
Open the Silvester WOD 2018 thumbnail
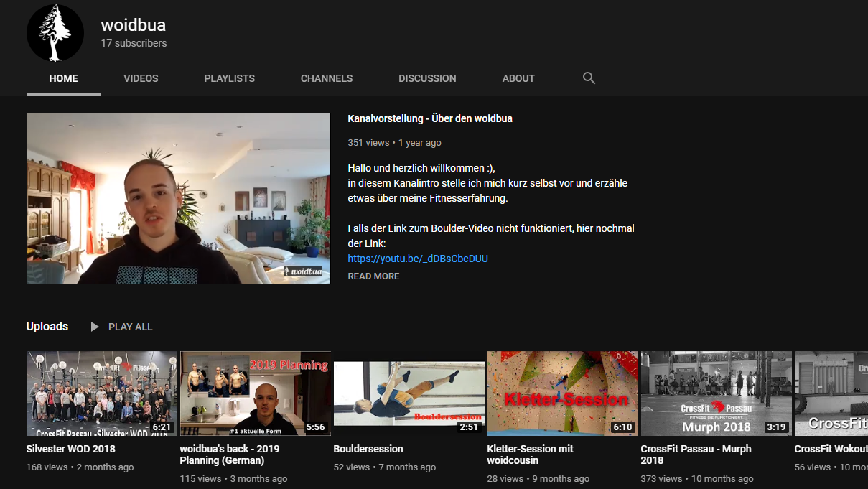[x=102, y=393]
